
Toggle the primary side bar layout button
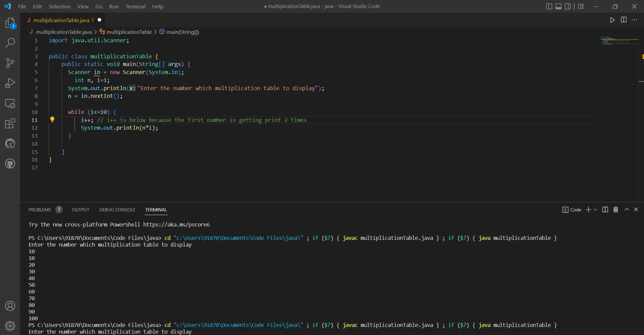click(549, 6)
